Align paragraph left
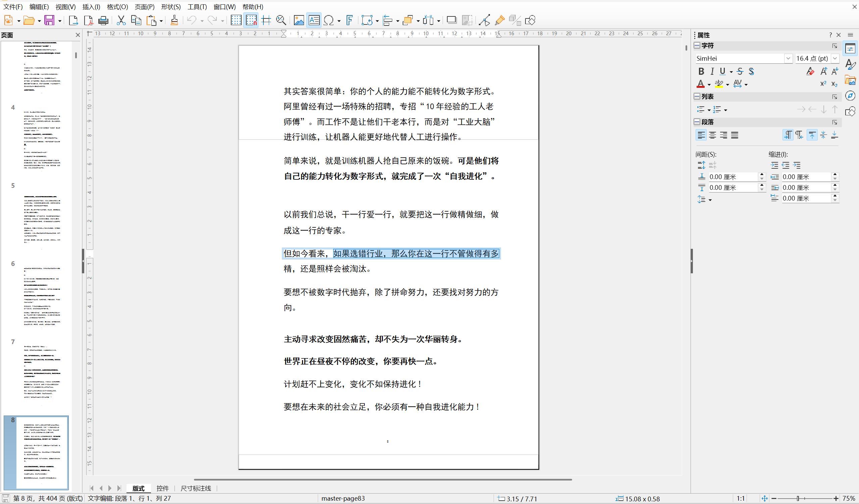859x504 pixels. click(x=701, y=135)
